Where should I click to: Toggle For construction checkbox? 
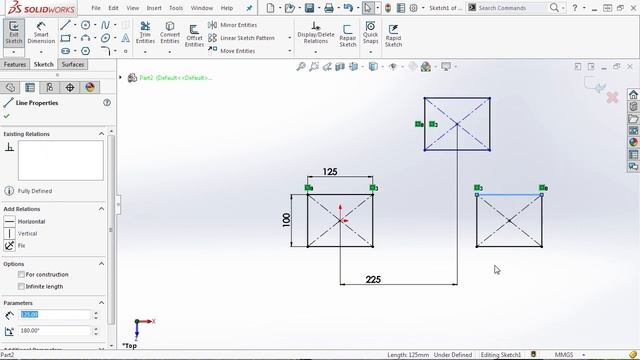click(x=21, y=275)
